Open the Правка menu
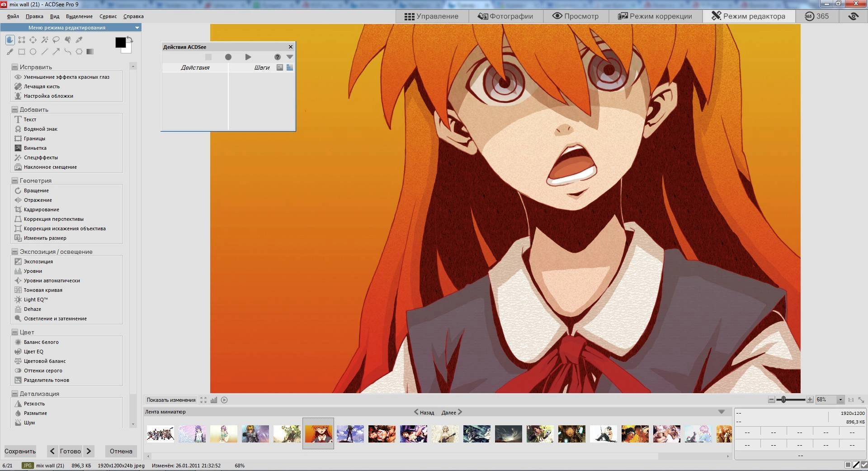The width and height of the screenshot is (868, 471). (34, 16)
